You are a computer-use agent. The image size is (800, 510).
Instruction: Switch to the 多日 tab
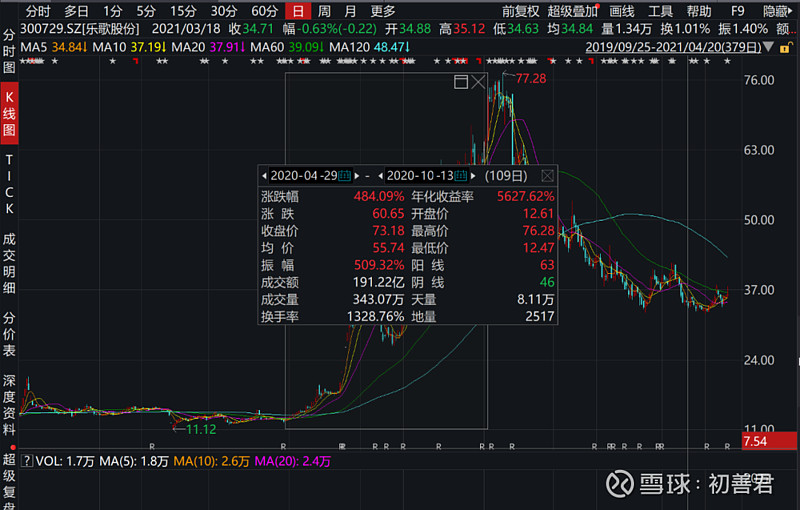[77, 11]
